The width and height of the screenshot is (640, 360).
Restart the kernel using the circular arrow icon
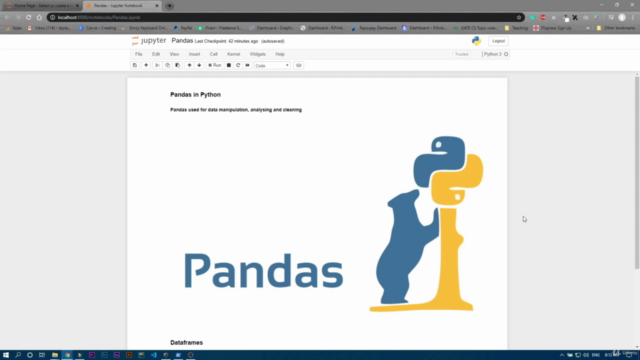pos(238,65)
